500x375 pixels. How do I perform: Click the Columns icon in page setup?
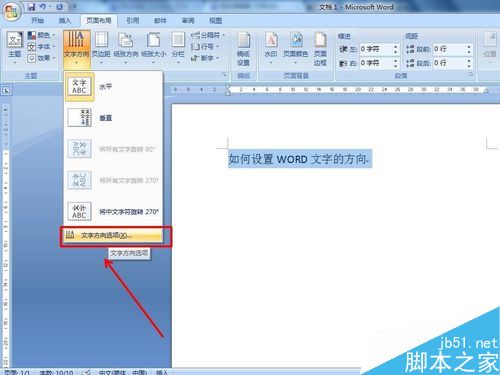click(x=178, y=48)
